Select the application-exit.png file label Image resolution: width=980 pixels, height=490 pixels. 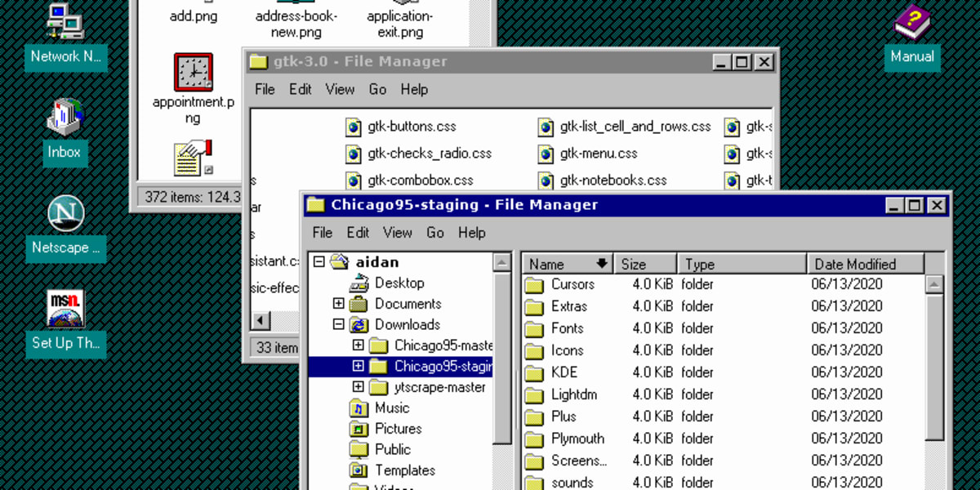point(400,24)
